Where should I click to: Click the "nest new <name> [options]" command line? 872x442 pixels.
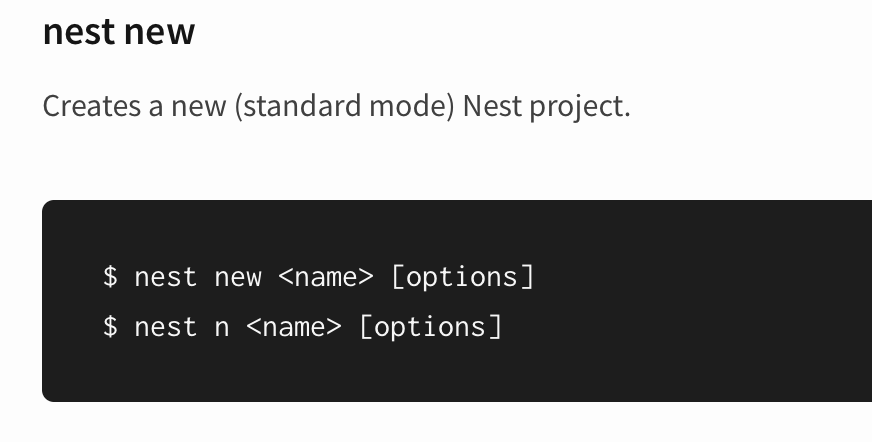319,277
